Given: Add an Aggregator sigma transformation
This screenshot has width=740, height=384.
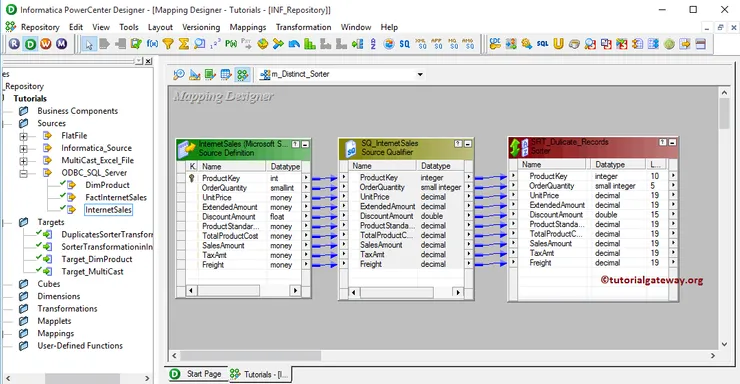Looking at the screenshot, I should tap(184, 44).
